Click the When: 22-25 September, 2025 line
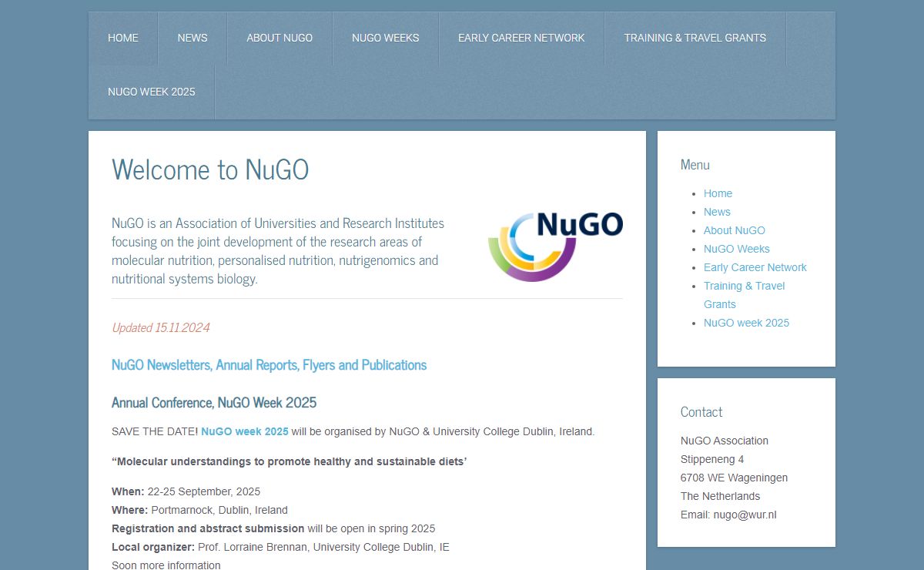Screen dimensions: 924x570 (186, 491)
